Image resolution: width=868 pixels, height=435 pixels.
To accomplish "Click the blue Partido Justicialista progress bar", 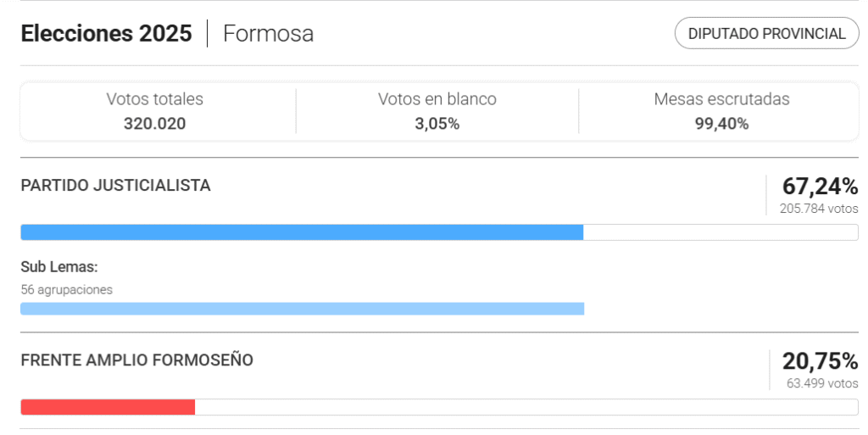I will pyautogui.click(x=302, y=232).
